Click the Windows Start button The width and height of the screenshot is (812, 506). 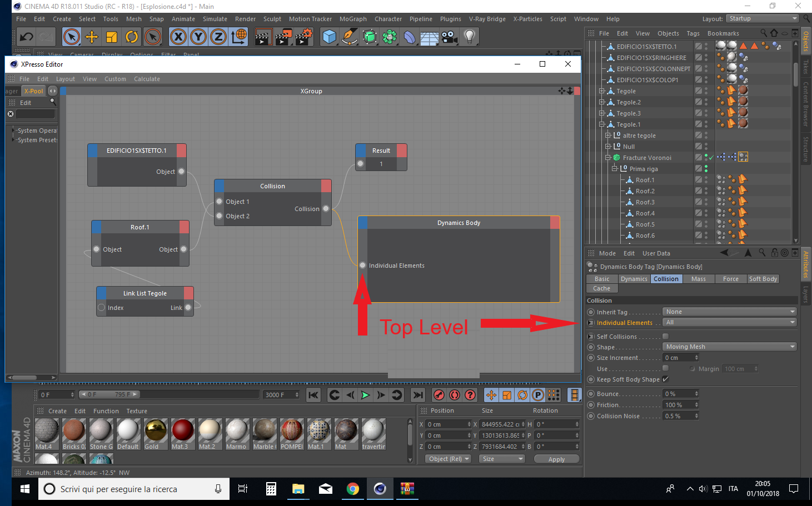pos(24,489)
